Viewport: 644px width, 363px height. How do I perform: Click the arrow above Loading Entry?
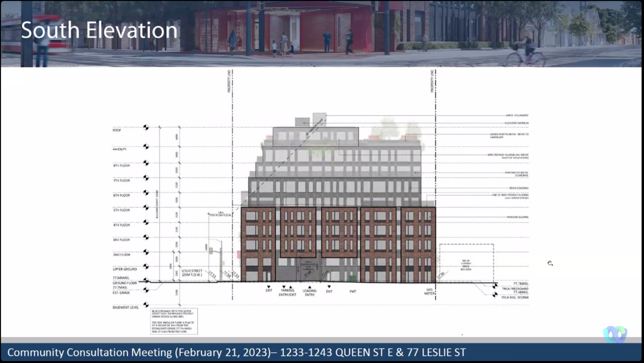click(x=309, y=287)
